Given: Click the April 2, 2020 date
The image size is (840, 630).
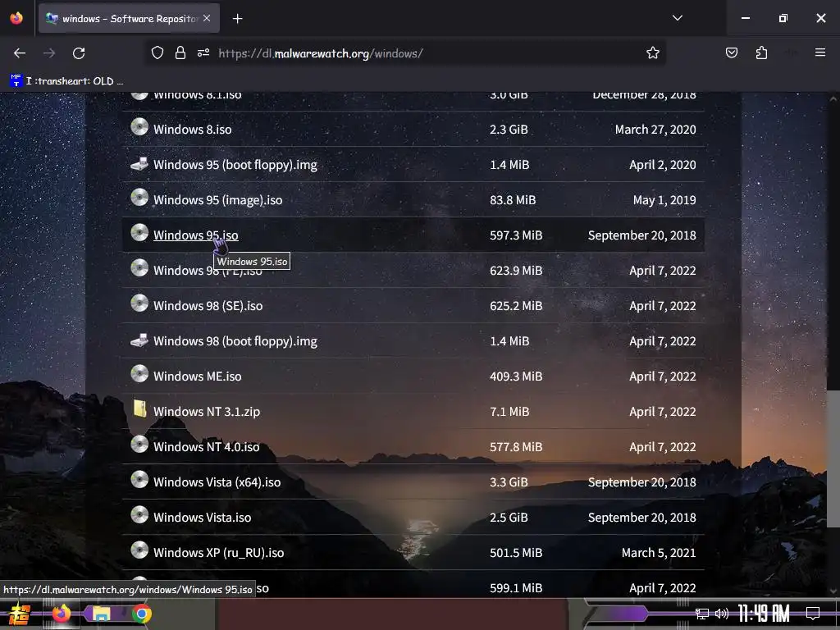Looking at the screenshot, I should 663,165.
